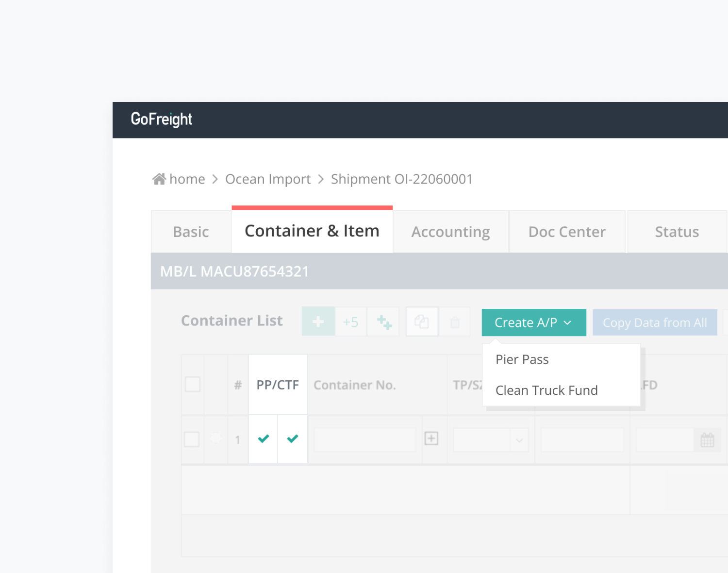Image resolution: width=728 pixels, height=573 pixels.
Task: Open the Doc Center tab
Action: (x=567, y=232)
